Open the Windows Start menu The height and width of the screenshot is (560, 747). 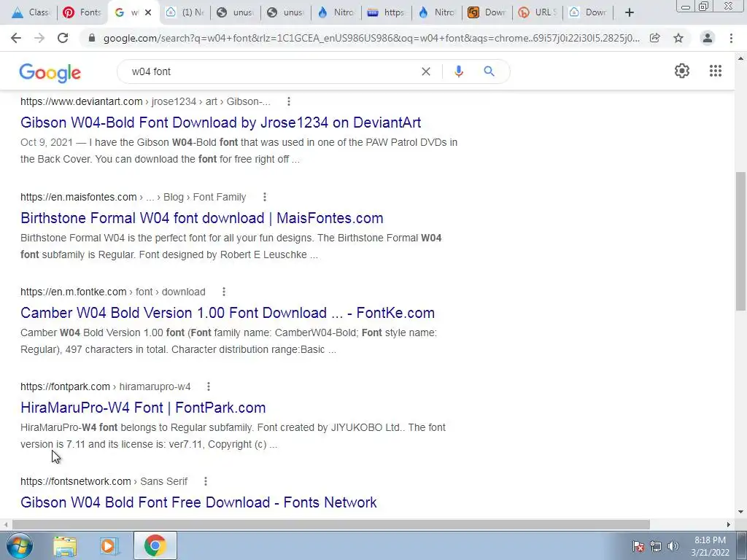point(19,545)
